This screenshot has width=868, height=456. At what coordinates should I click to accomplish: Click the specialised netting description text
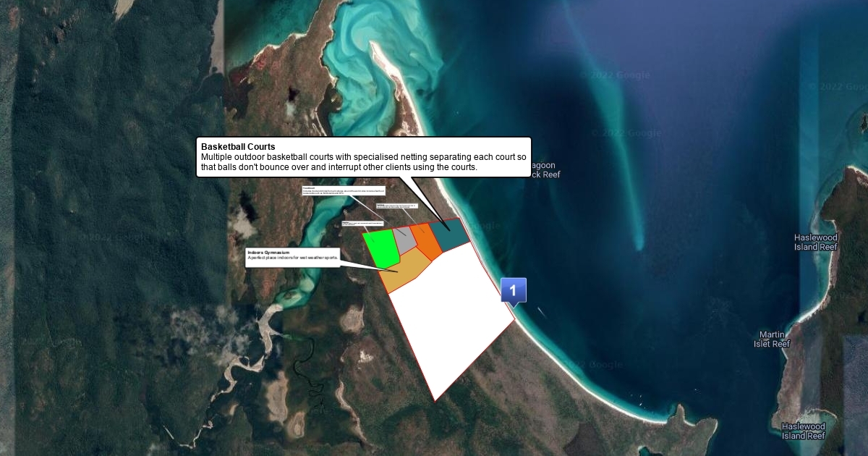pos(364,162)
